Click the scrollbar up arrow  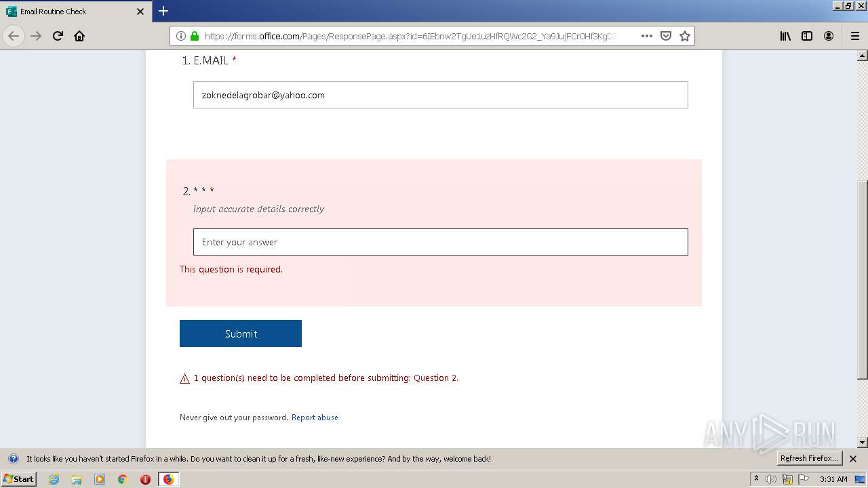point(863,56)
